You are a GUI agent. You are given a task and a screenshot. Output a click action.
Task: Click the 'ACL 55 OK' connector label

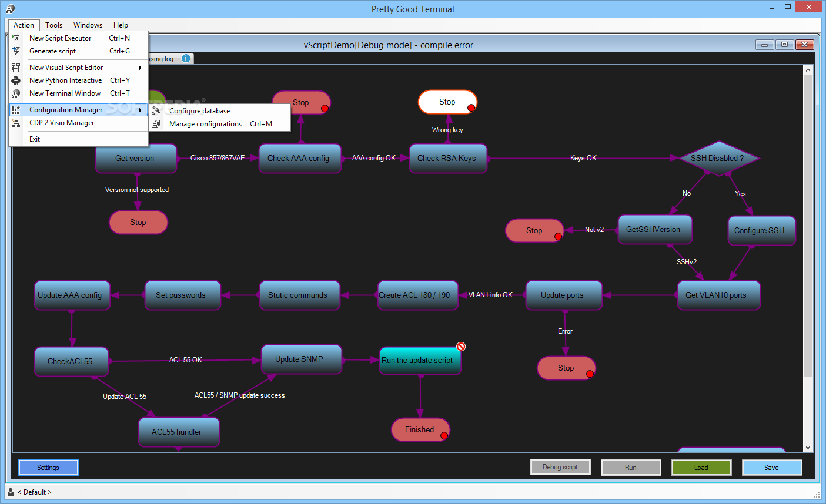point(185,360)
